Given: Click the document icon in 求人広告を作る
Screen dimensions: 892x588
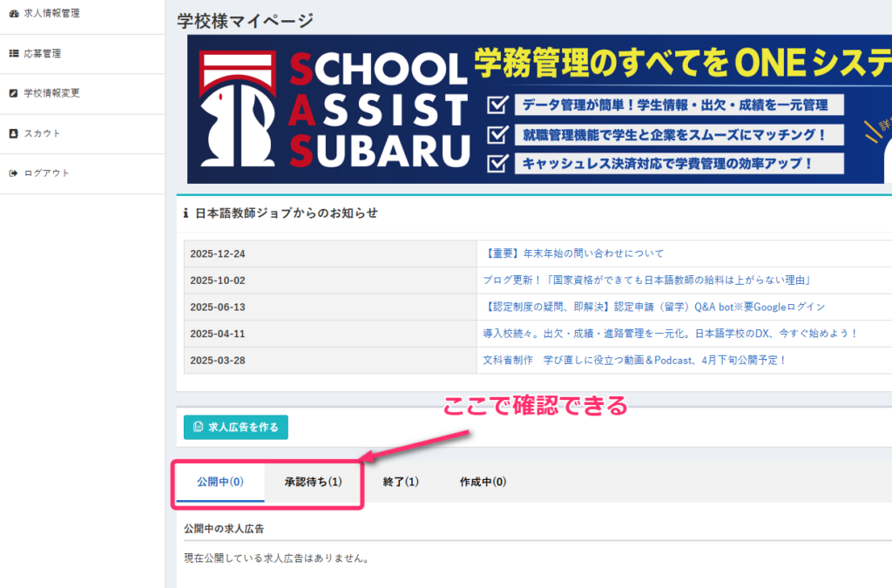Looking at the screenshot, I should pos(198,428).
